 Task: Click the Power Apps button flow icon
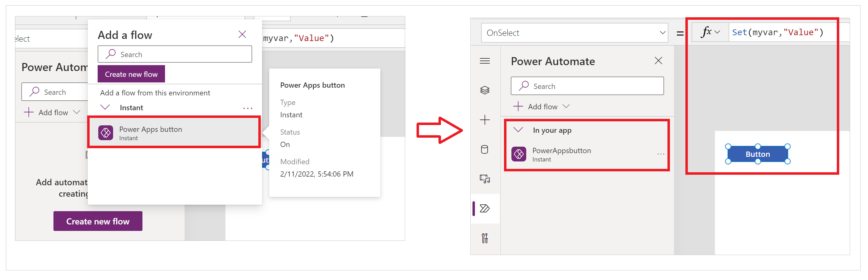click(x=105, y=133)
